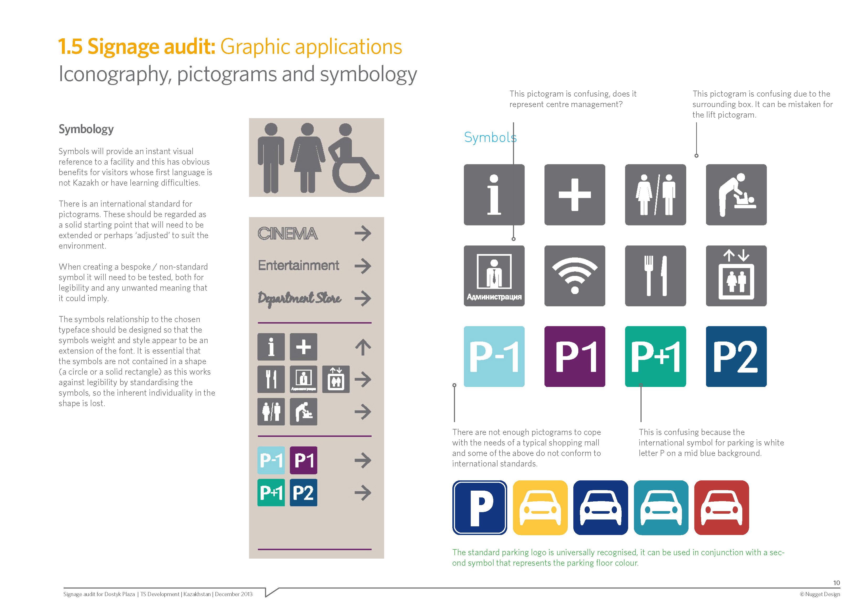Screen dimensions: 868x614
Task: Select the large dark blue P2 parking tile
Action: (x=736, y=356)
